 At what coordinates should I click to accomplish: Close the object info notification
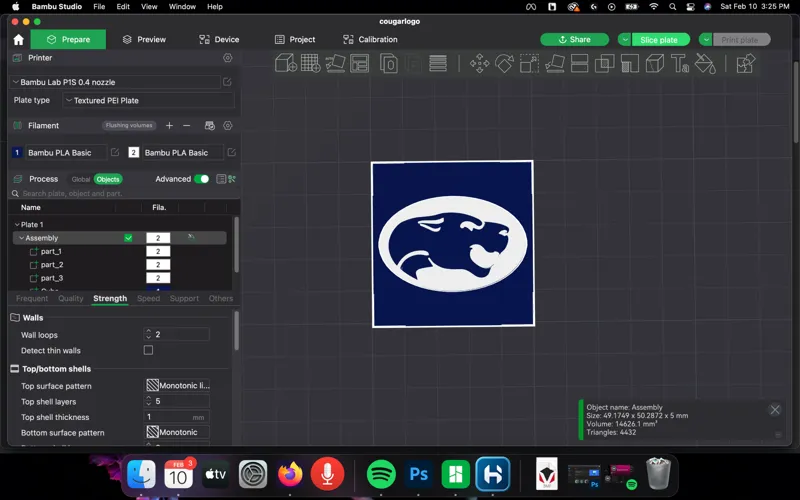[774, 410]
